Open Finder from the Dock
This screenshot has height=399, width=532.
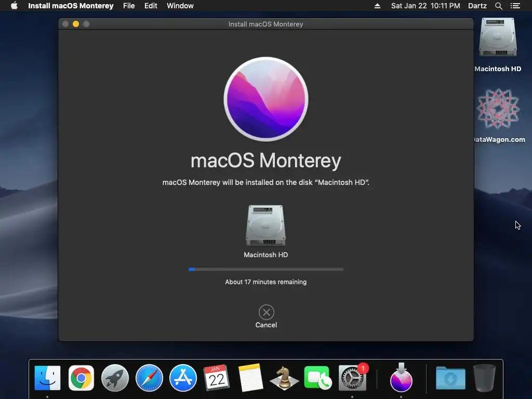coord(47,378)
